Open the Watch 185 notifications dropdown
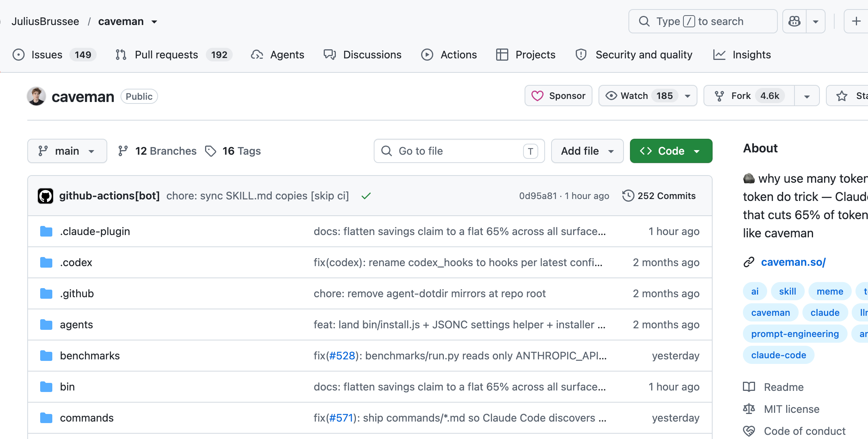The width and height of the screenshot is (868, 439). (648, 96)
